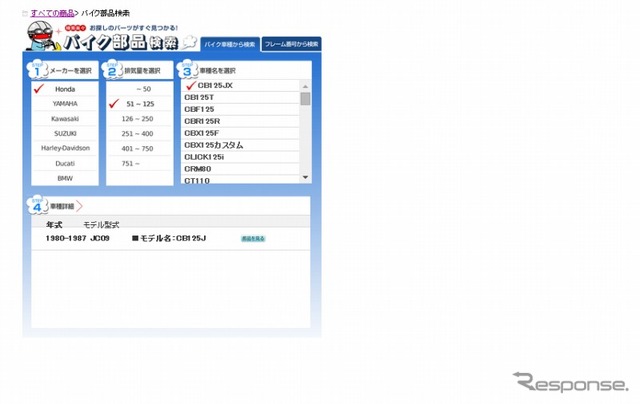Select Honda as the maker
The image size is (640, 404).
point(65,89)
